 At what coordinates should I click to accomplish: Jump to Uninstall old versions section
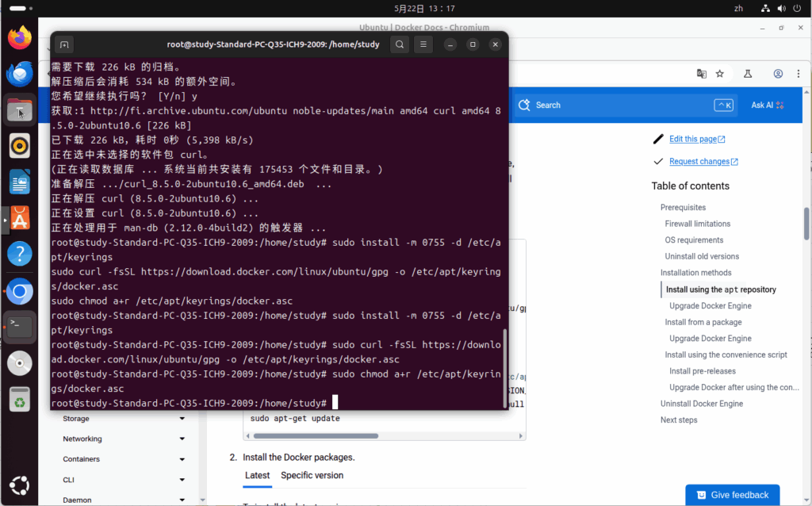coord(702,256)
